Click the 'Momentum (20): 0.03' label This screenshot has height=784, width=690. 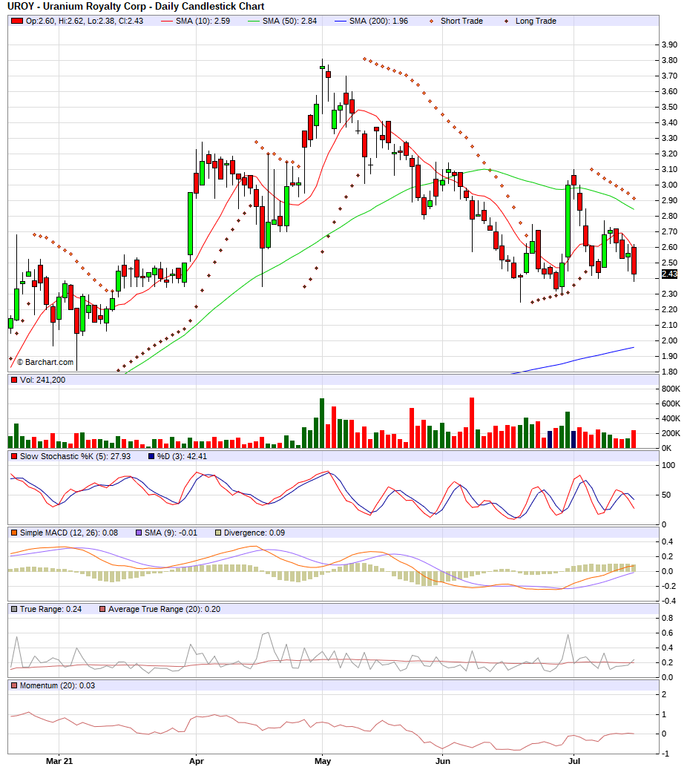click(57, 686)
